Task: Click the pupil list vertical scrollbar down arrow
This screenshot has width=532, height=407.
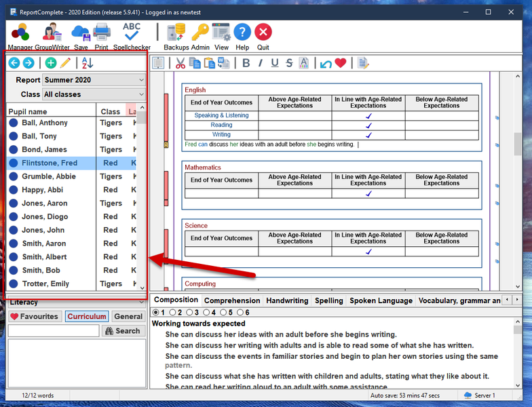Action: point(142,288)
